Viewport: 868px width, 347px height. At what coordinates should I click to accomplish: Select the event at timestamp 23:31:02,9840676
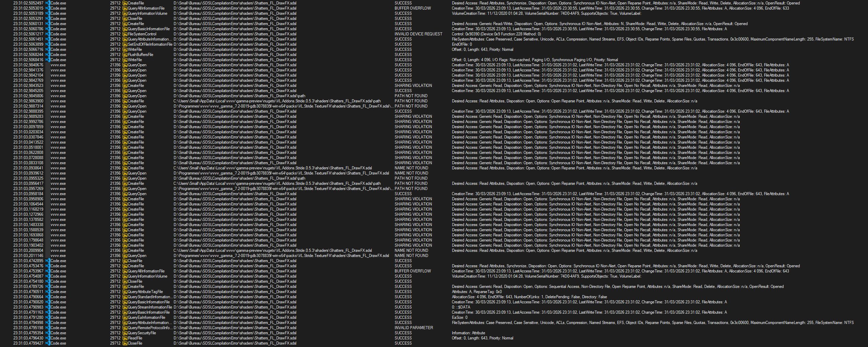28,65
